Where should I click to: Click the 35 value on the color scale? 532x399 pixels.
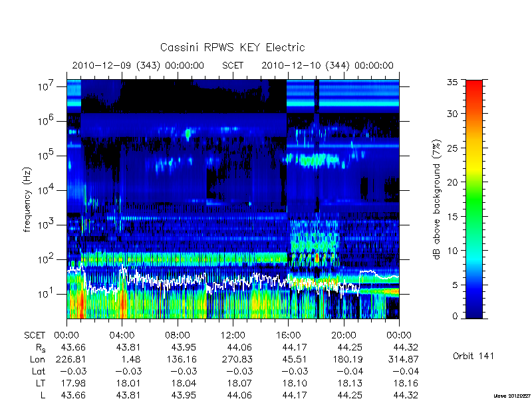[x=452, y=82]
